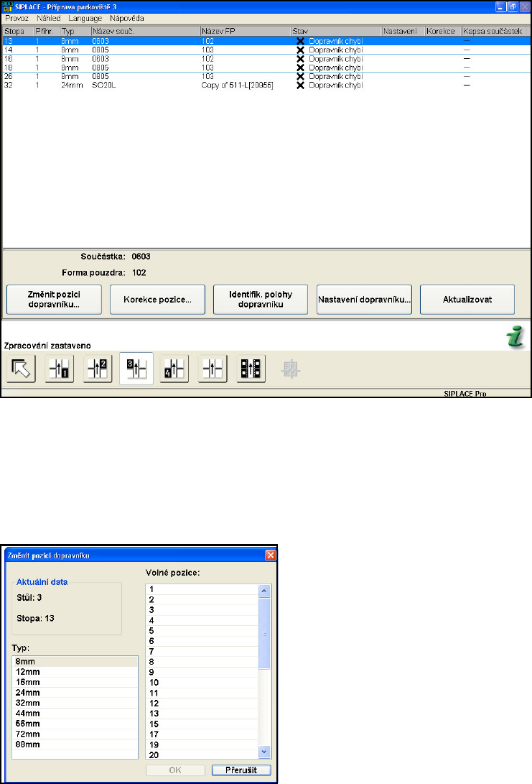Viewport: 532px width, 784px height.
Task: Select the parking area 1 icon
Action: pyautogui.click(x=60, y=369)
